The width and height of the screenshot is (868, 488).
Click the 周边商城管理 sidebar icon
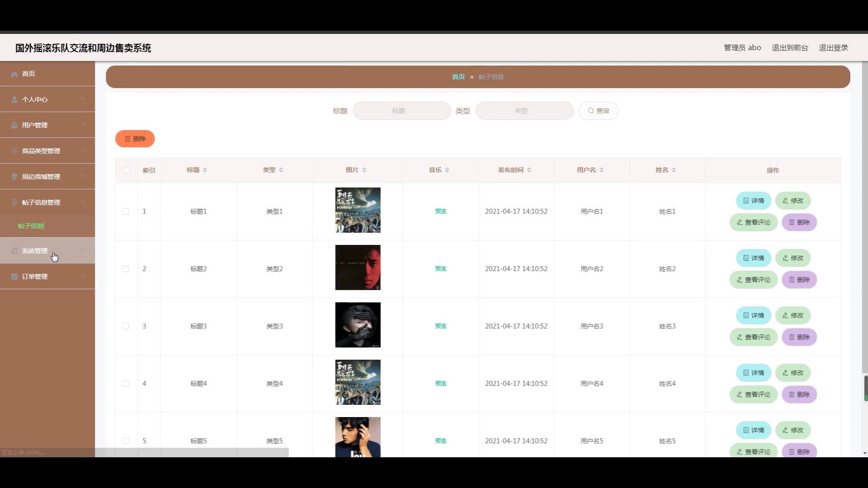coord(14,177)
